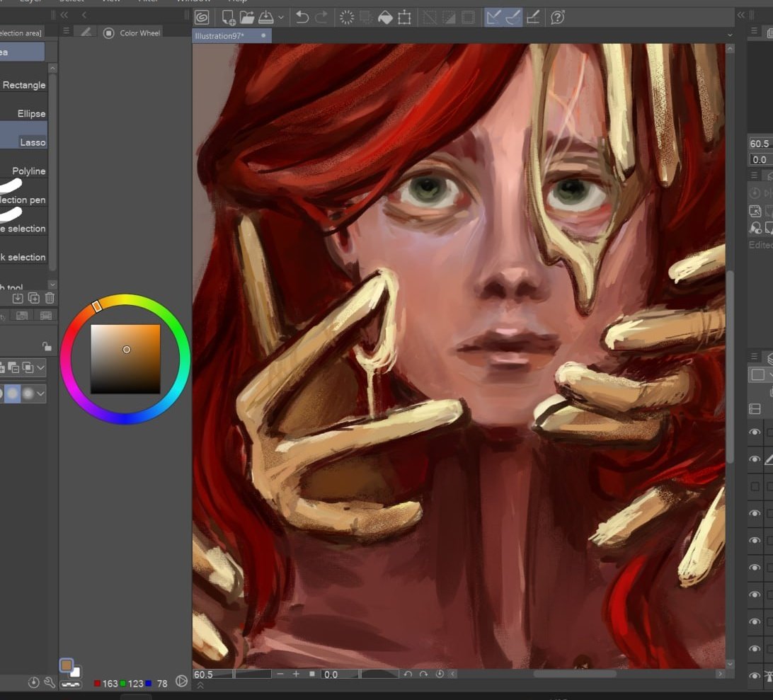Open Clip Studio launcher icon
Image resolution: width=773 pixels, height=700 pixels.
pos(202,18)
